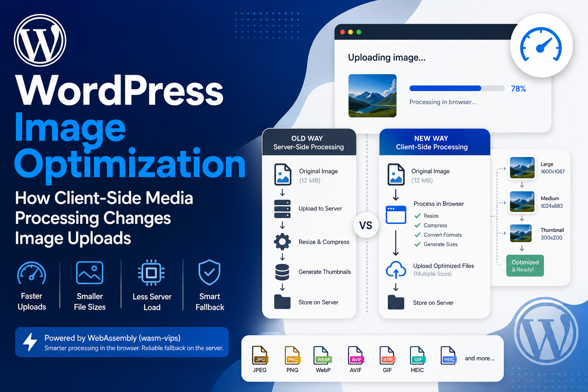Click the "Upload to Server" step label
The height and width of the screenshot is (392, 588).
(x=320, y=209)
